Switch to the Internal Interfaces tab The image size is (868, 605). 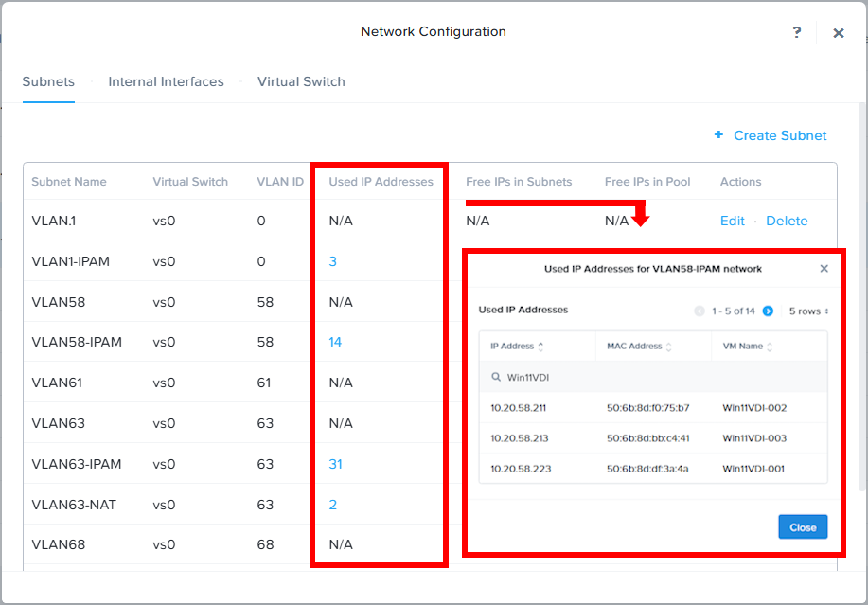tap(166, 81)
